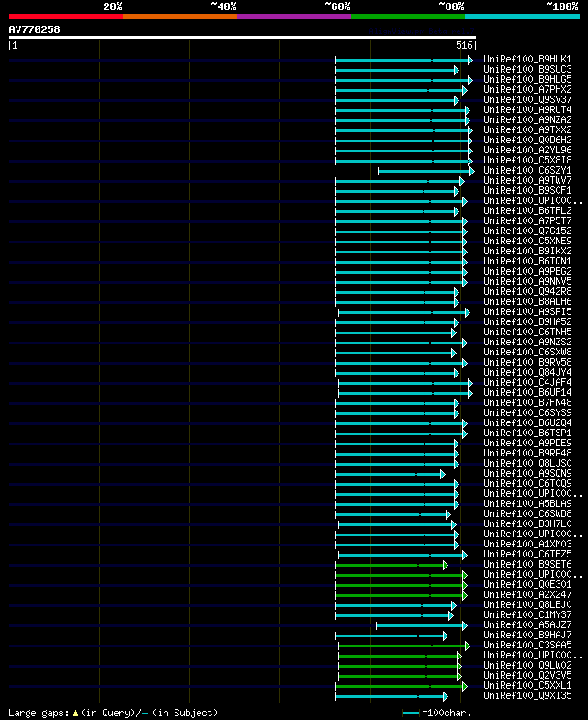Image resolution: width=588 pixels, height=720 pixels.
Task: Select the UniRef100_A9TXX2 label
Action: point(527,130)
